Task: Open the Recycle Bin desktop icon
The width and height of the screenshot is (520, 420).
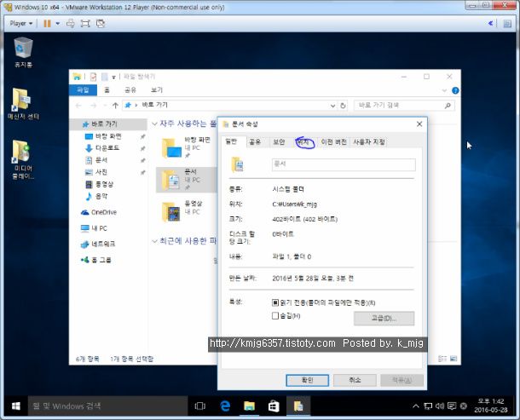Action: coord(23,52)
